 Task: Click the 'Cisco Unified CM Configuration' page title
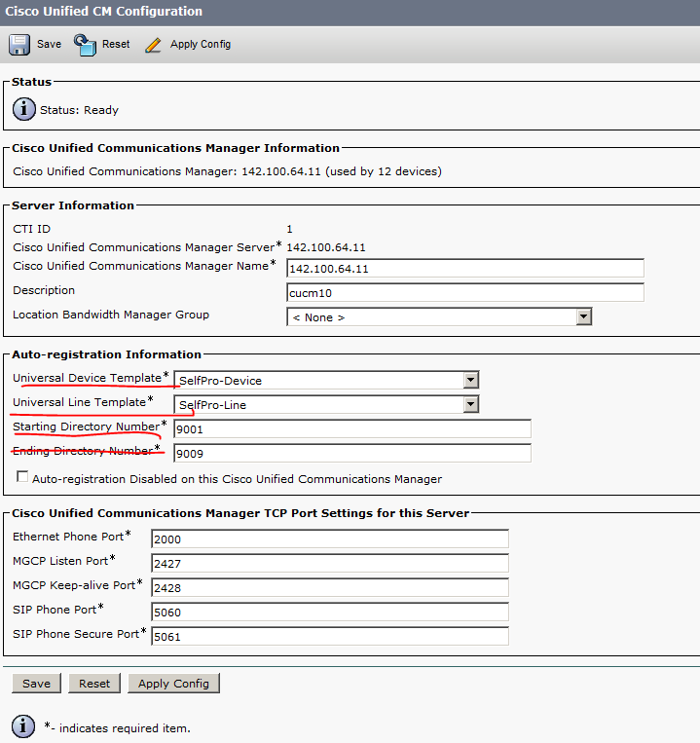pyautogui.click(x=104, y=12)
